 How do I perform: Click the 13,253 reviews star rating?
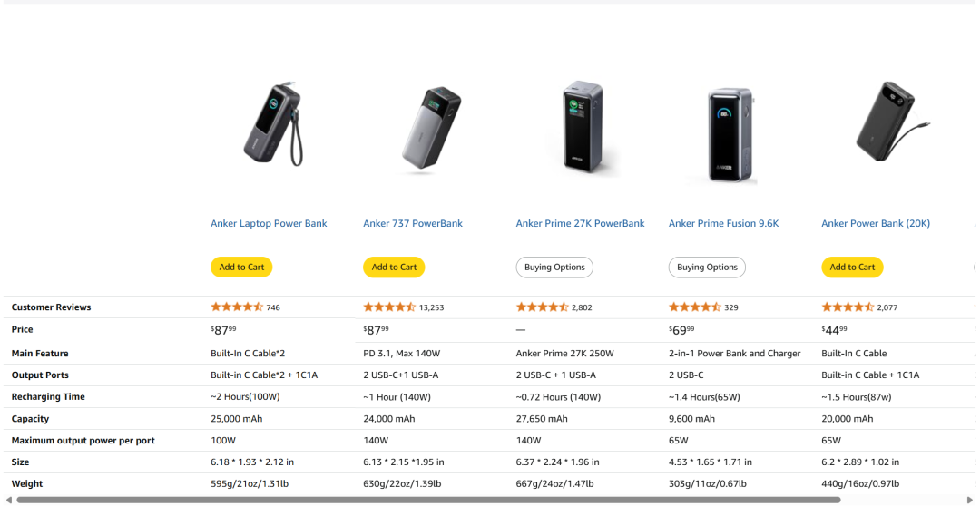click(389, 307)
